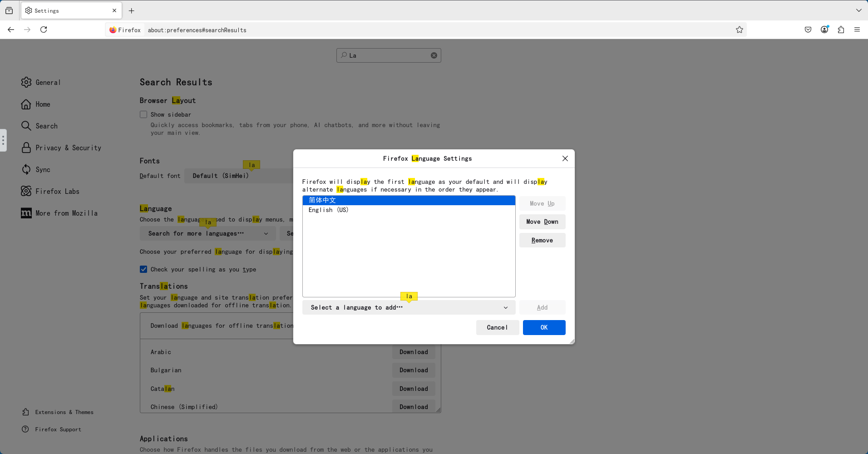
Task: Download the Bulgarian translation language
Action: point(414,370)
